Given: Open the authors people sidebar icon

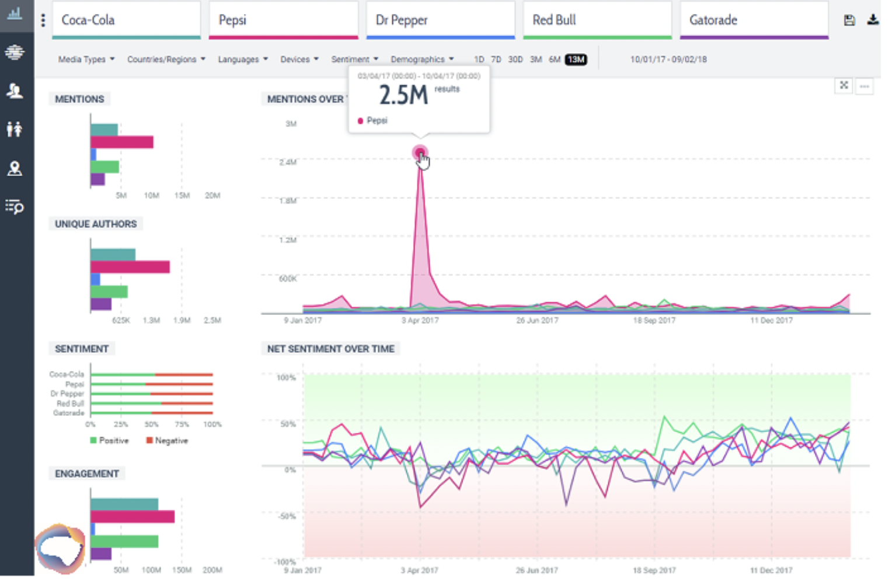Looking at the screenshot, I should (x=15, y=90).
